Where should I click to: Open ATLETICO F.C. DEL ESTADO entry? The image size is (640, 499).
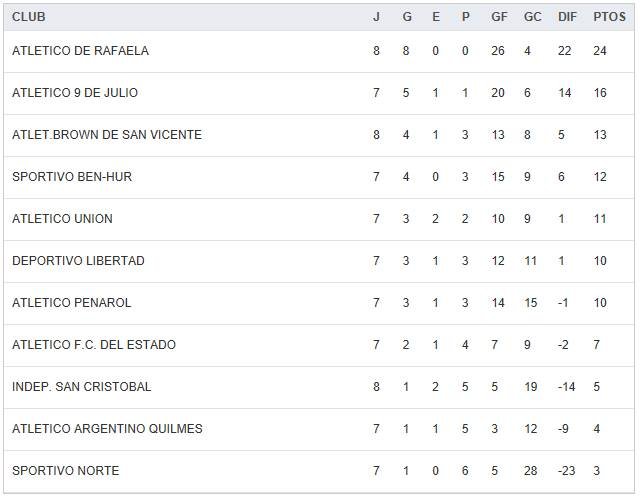tap(94, 345)
